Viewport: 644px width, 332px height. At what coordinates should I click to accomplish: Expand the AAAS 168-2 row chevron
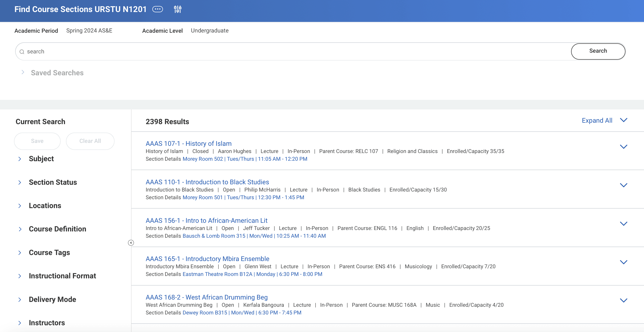[x=624, y=300]
